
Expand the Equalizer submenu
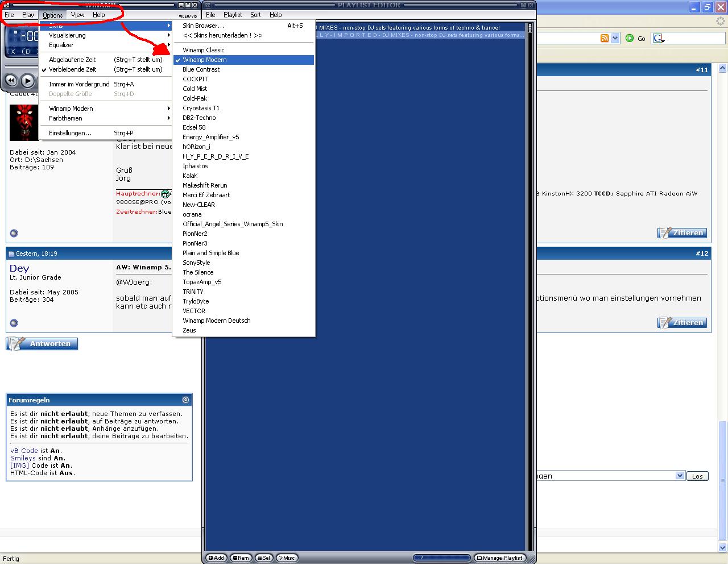(106, 45)
